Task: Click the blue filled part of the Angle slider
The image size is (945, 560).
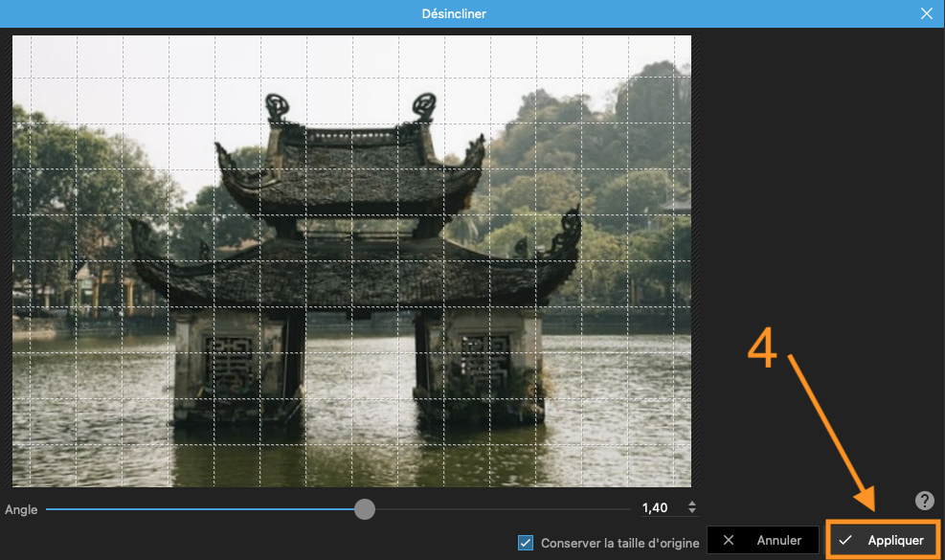Action: [199, 509]
